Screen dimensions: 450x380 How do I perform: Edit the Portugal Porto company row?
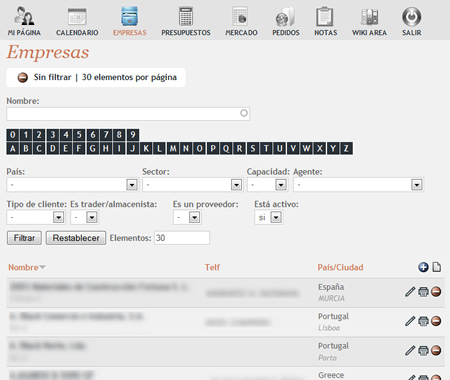[x=410, y=350]
